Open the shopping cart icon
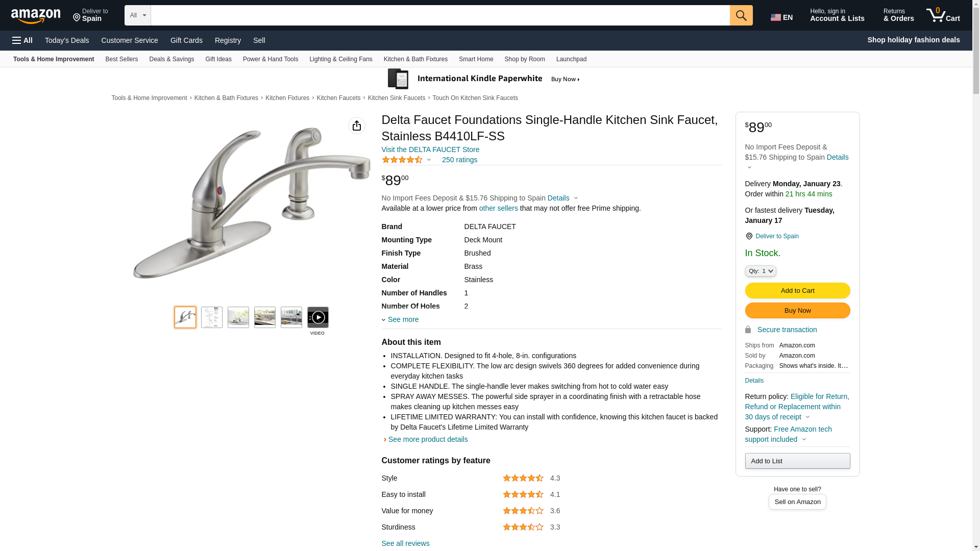 click(x=943, y=15)
